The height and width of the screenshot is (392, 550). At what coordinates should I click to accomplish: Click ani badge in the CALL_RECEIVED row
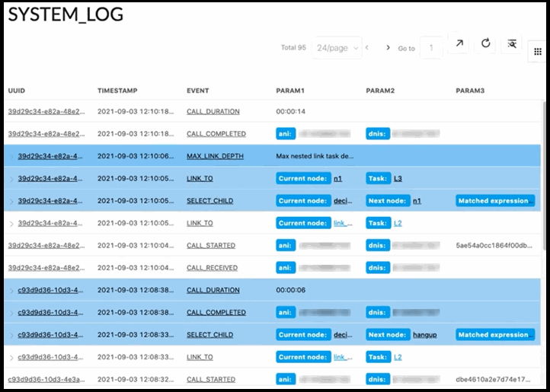point(286,268)
